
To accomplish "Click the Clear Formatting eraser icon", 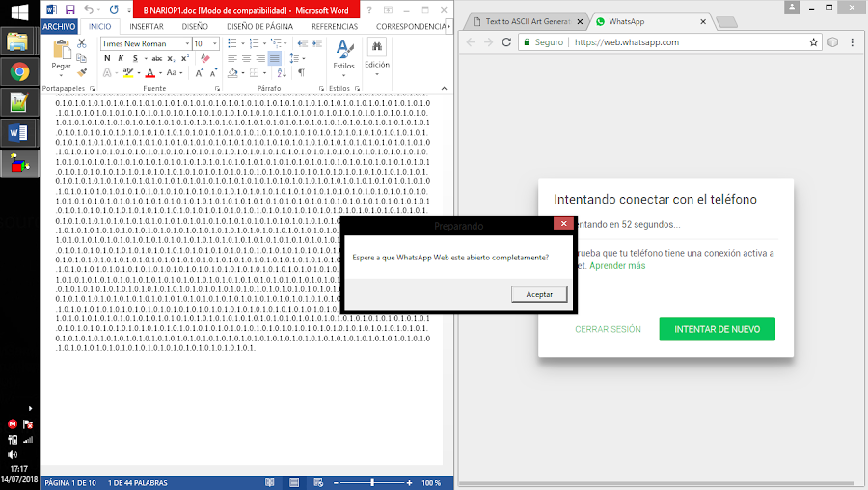I will click(x=205, y=58).
